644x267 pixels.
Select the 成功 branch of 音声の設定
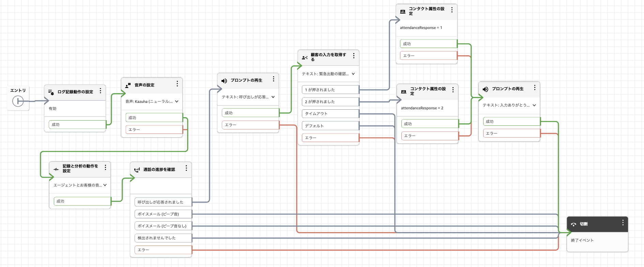154,117
